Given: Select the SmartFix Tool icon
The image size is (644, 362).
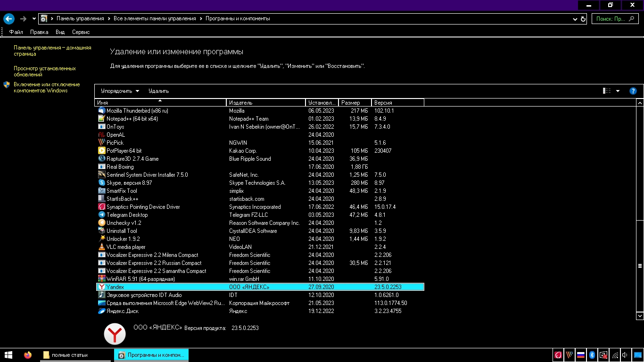Looking at the screenshot, I should (101, 191).
